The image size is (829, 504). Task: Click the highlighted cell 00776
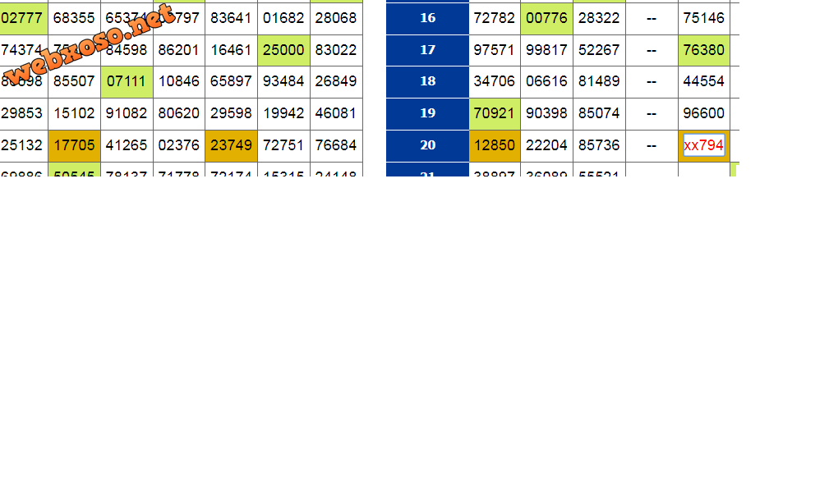[546, 19]
